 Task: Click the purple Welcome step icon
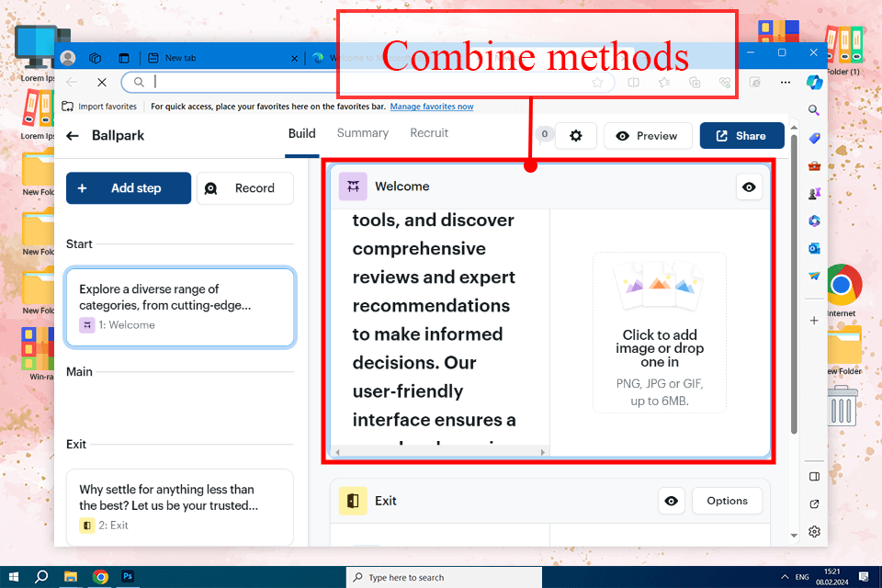click(353, 187)
